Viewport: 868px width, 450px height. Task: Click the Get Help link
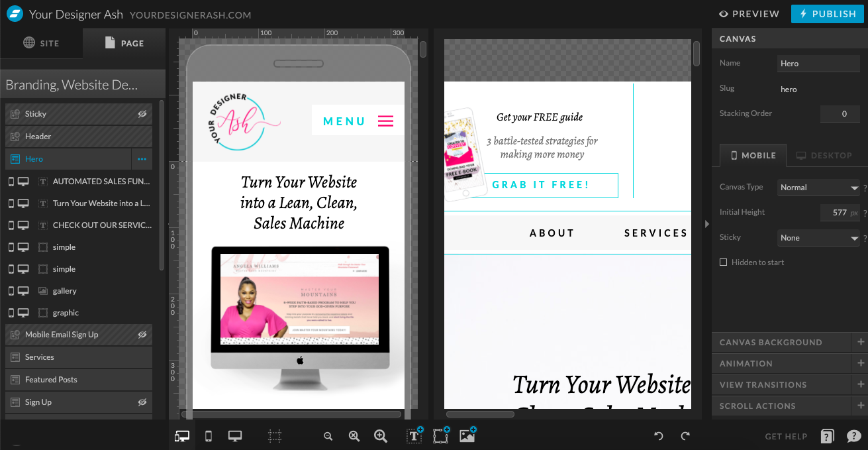(786, 436)
